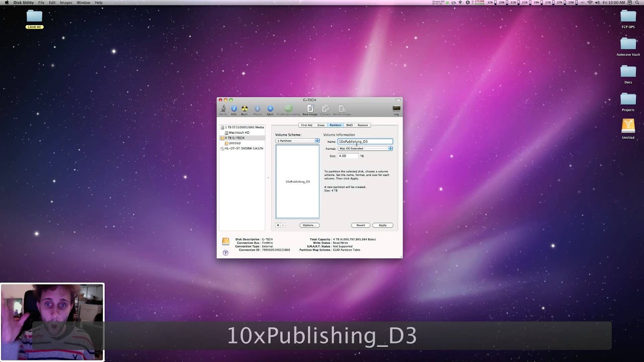This screenshot has height=362, width=644.
Task: Click the Verify microscope toolbar icon
Action: pos(223,109)
